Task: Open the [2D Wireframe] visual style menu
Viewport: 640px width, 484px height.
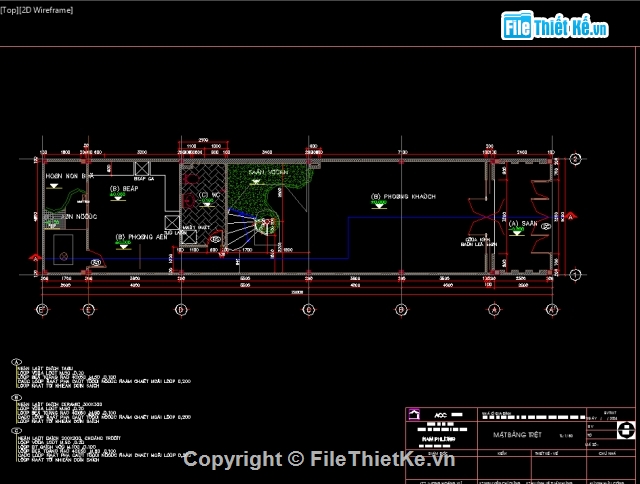Action: tap(45, 10)
